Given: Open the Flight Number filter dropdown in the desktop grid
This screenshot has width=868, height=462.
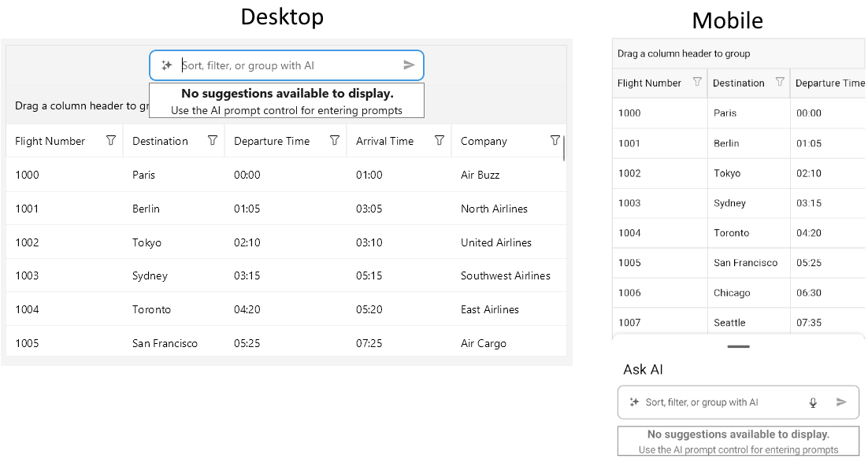Looking at the screenshot, I should 109,140.
